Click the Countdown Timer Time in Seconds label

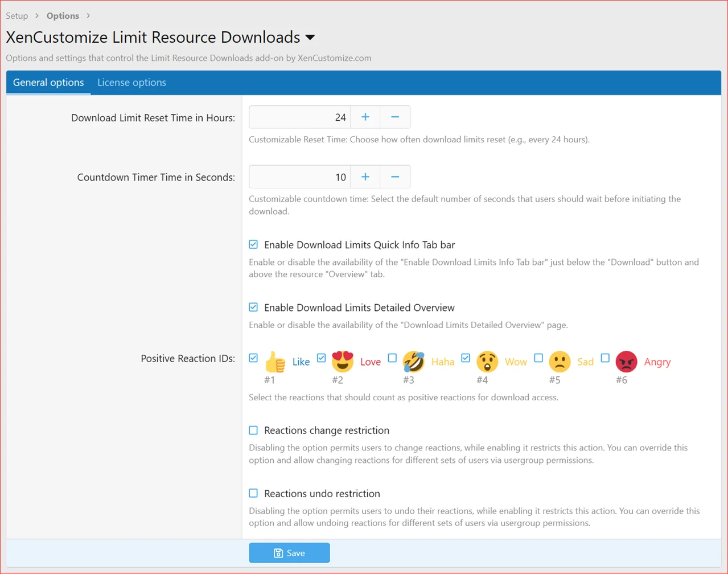tap(156, 178)
